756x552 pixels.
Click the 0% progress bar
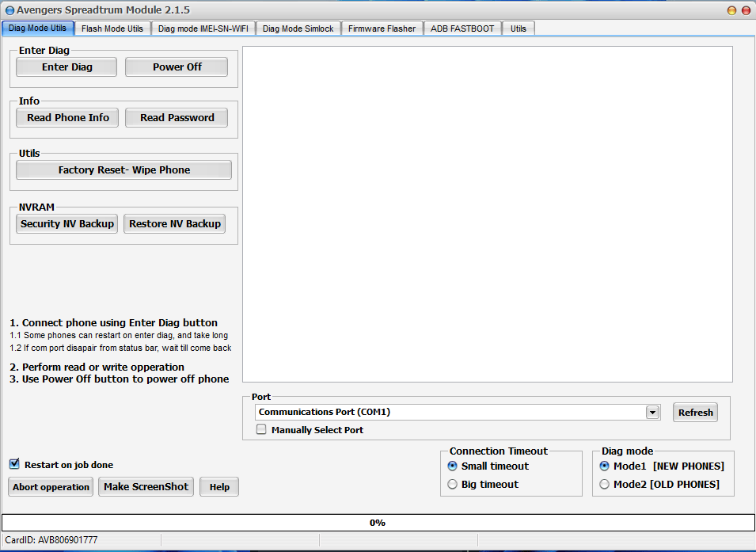pos(378,523)
